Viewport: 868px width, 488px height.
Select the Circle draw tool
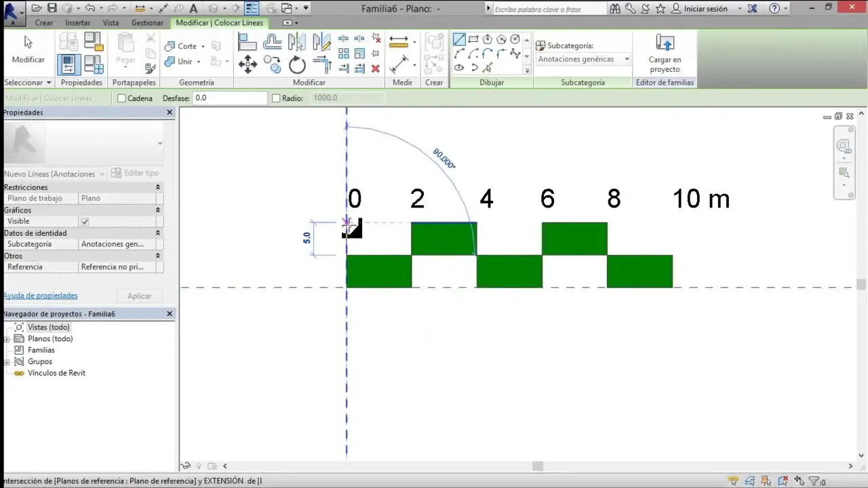click(x=515, y=39)
